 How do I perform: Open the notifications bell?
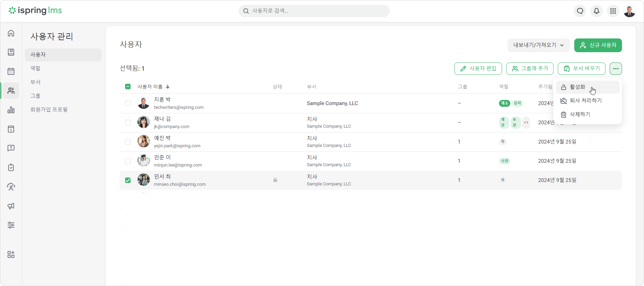pyautogui.click(x=596, y=11)
